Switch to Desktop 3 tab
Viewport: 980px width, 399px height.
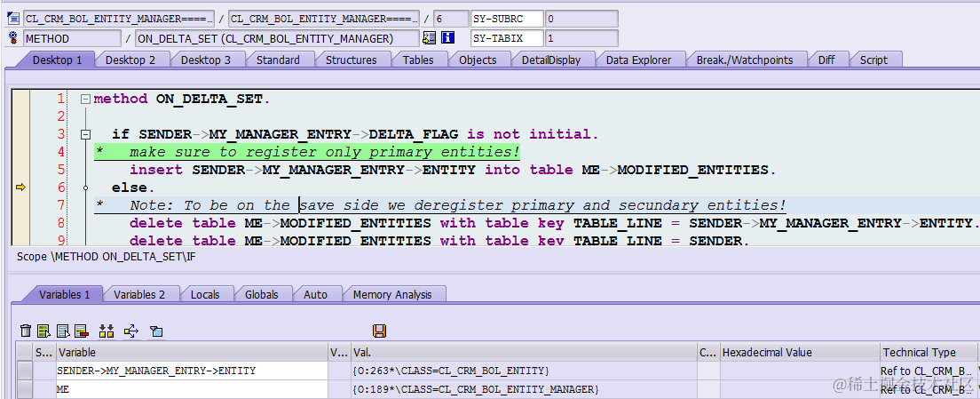click(x=205, y=60)
